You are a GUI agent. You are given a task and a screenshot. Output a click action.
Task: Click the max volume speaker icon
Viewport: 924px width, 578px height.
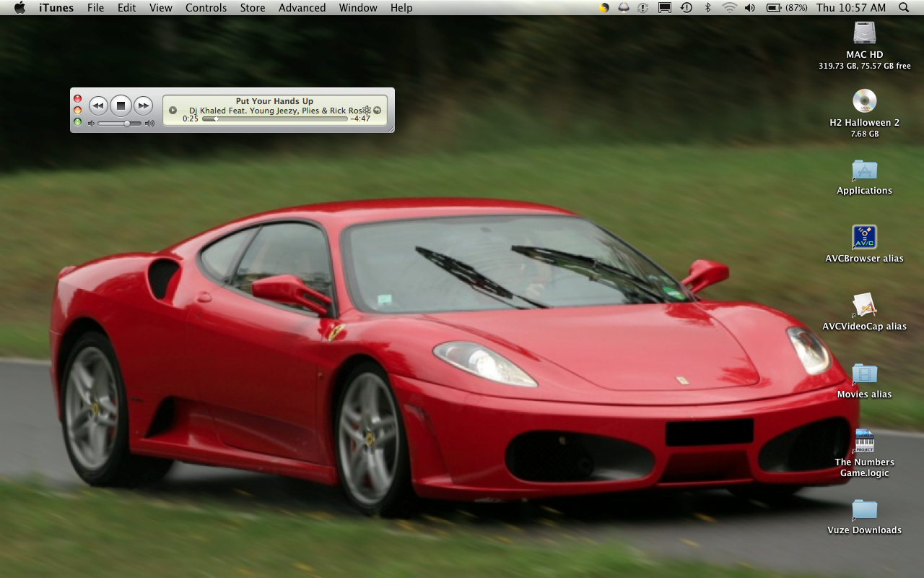coord(149,124)
